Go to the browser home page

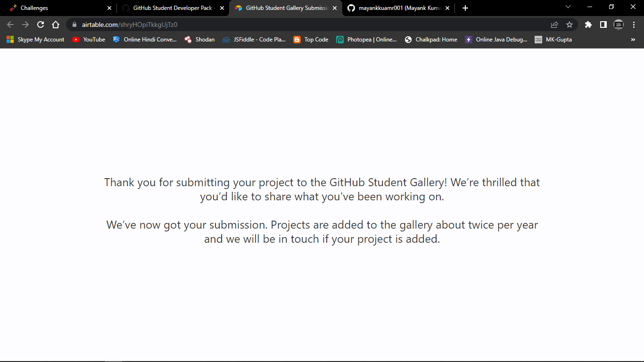pyautogui.click(x=56, y=25)
